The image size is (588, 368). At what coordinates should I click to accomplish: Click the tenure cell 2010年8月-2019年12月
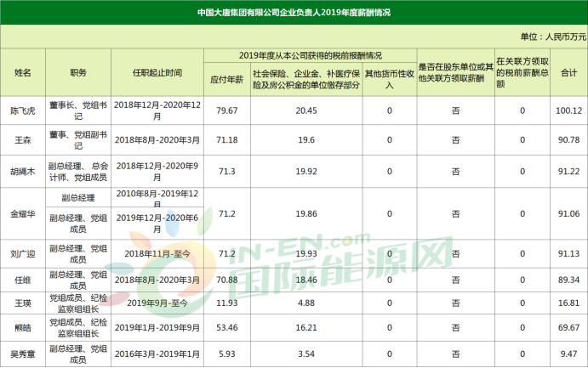pos(157,198)
